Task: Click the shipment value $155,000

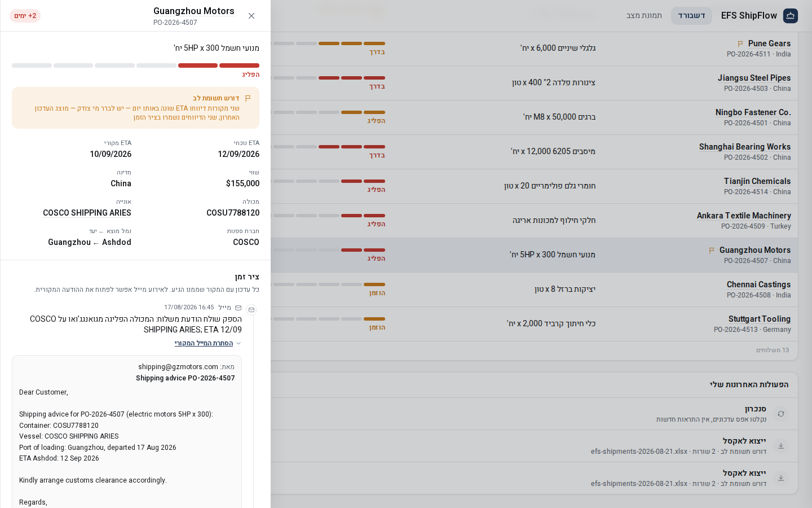Action: pyautogui.click(x=242, y=183)
